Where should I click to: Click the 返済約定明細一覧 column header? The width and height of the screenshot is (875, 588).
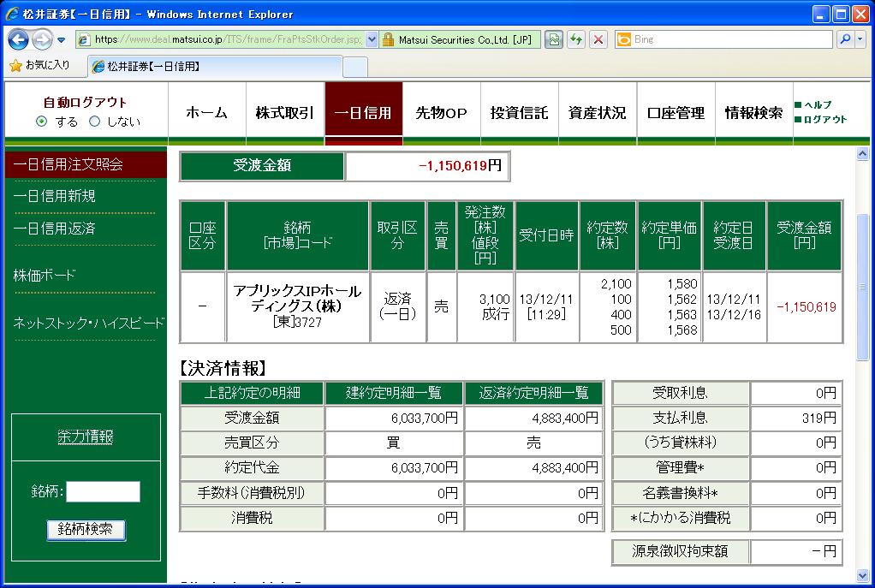click(533, 393)
